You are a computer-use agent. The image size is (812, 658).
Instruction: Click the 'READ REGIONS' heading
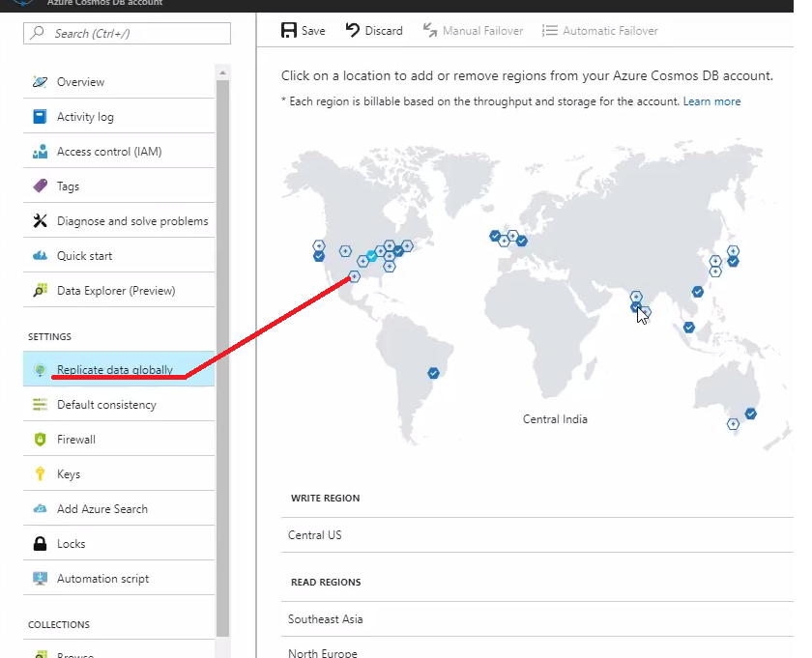coord(326,582)
